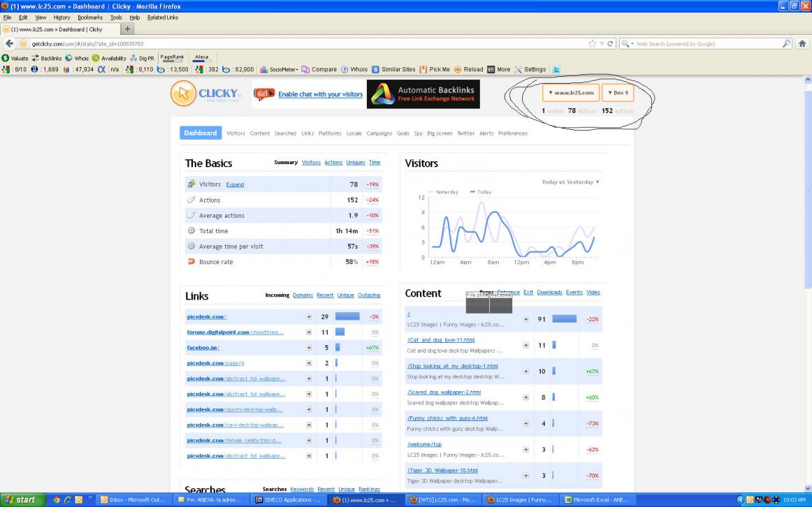Click the Olark chat logo
This screenshot has height=507, width=812.
[x=264, y=94]
